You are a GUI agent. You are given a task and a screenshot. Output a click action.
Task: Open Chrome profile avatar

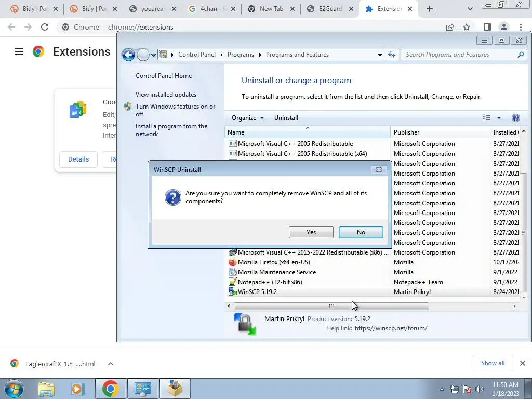[x=504, y=27]
